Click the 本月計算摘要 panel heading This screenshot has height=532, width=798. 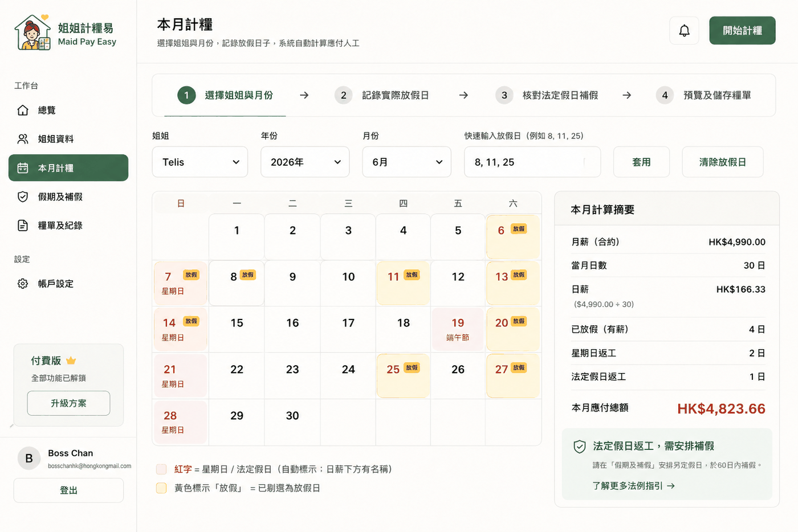click(602, 210)
